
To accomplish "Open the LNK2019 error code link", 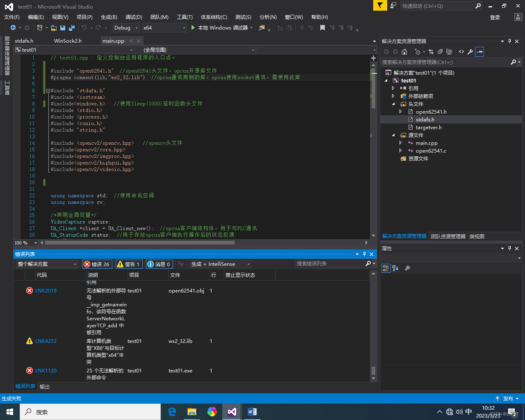I will point(46,290).
